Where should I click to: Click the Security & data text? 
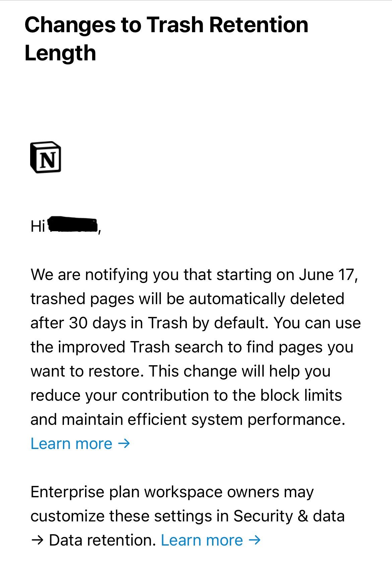(289, 516)
